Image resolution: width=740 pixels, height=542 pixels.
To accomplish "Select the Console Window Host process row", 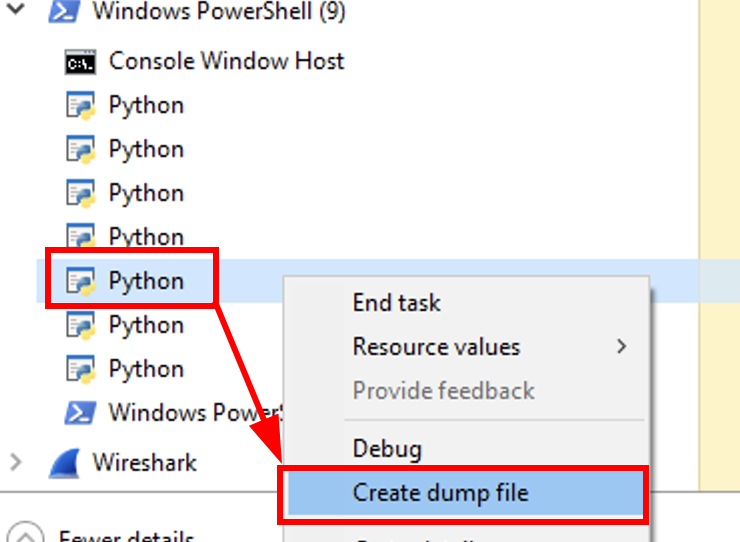I will click(x=226, y=62).
